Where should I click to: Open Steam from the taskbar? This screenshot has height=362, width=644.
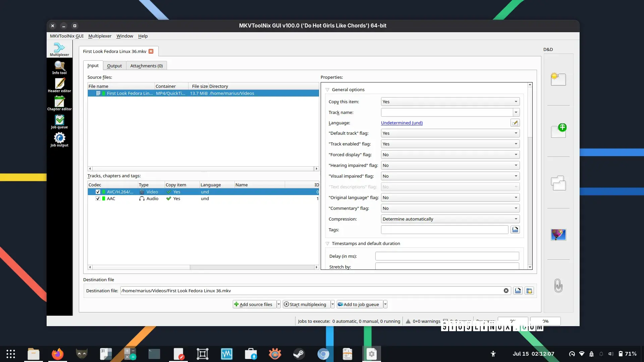[299, 354]
